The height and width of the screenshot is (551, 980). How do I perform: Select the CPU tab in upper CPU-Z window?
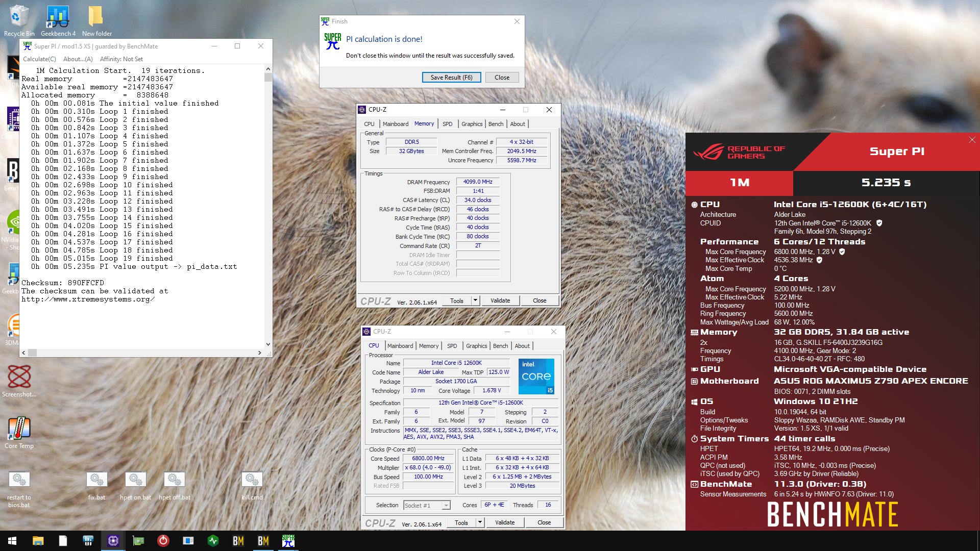tap(369, 124)
